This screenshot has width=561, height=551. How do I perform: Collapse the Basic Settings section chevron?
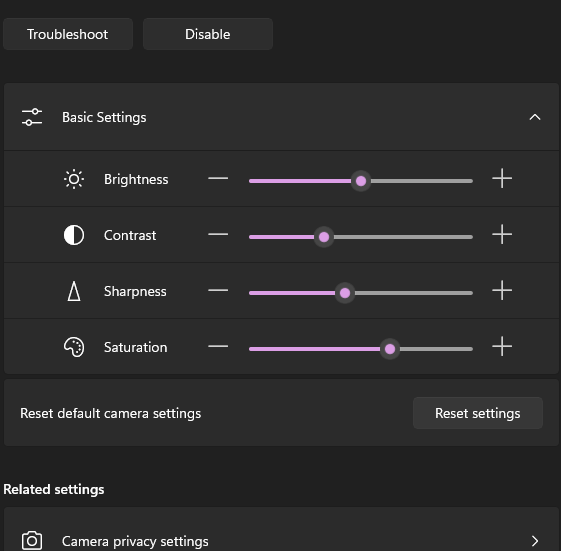[535, 117]
